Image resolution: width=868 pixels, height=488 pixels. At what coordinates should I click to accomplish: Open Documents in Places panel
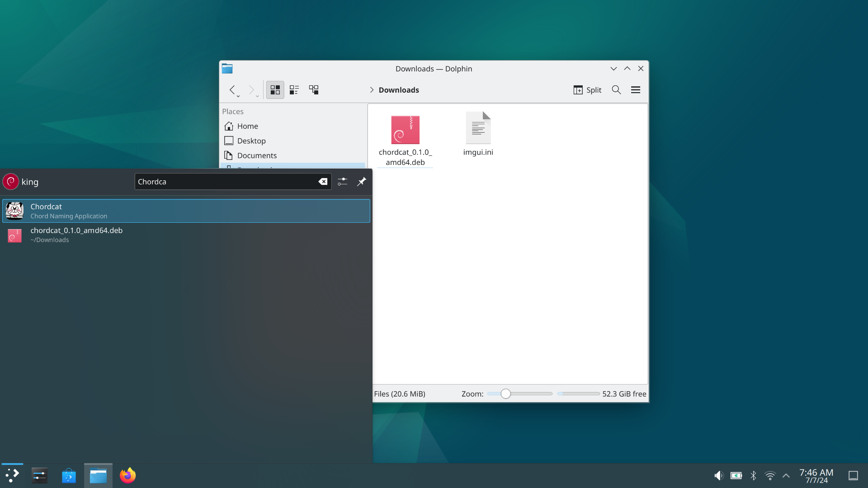(292, 155)
